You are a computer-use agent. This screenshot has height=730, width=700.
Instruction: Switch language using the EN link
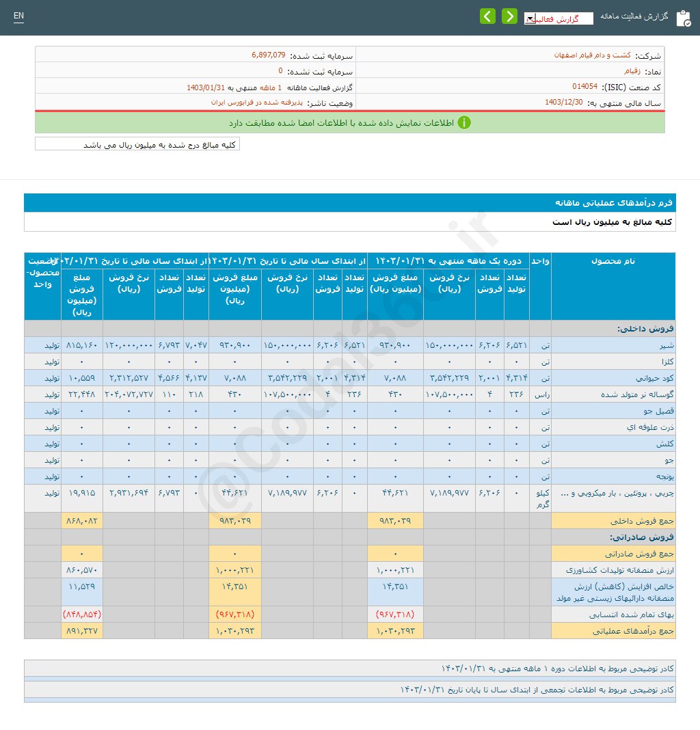click(x=18, y=16)
